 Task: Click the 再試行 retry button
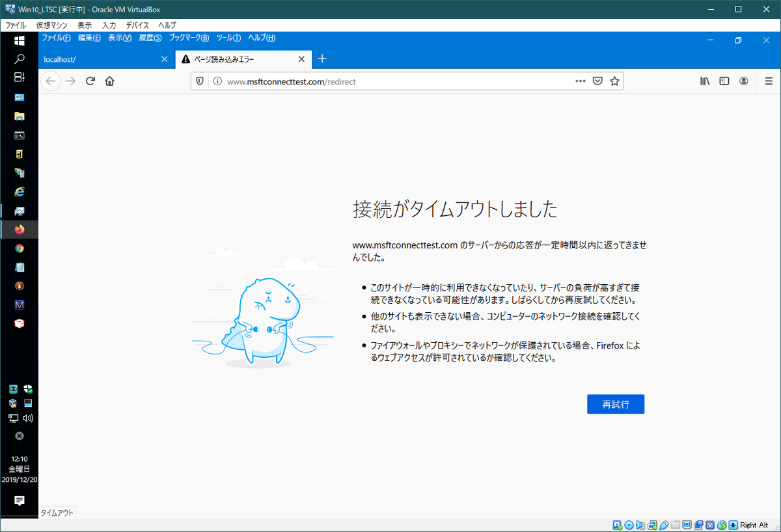point(616,404)
